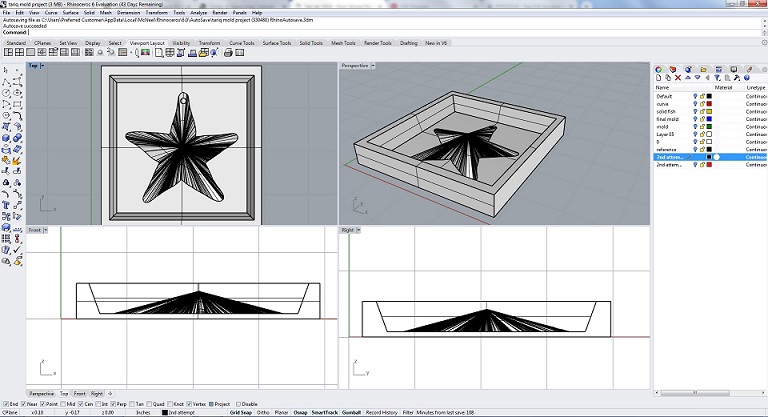The width and height of the screenshot is (768, 417).
Task: Switch to the Mesh Tools toolbar tab
Action: click(343, 44)
